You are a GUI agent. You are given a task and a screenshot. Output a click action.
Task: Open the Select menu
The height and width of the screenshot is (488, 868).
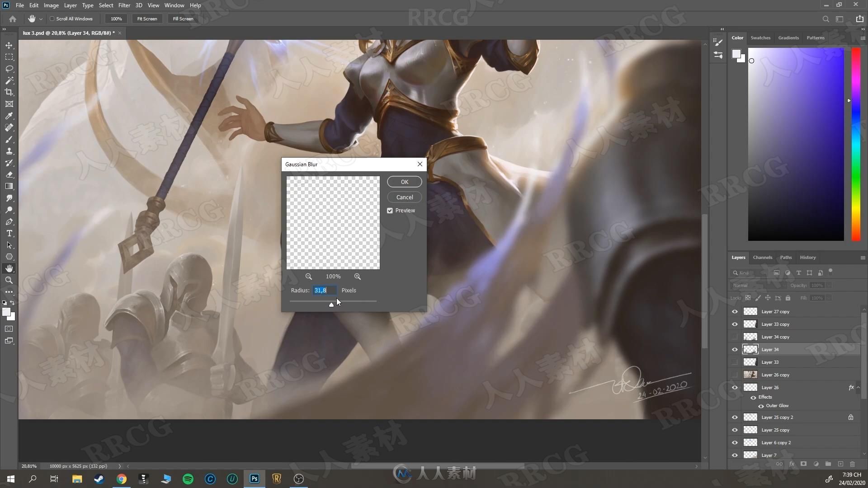(106, 5)
